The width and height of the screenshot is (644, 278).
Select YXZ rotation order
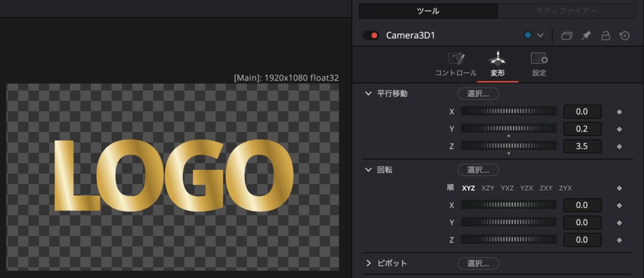tap(507, 188)
